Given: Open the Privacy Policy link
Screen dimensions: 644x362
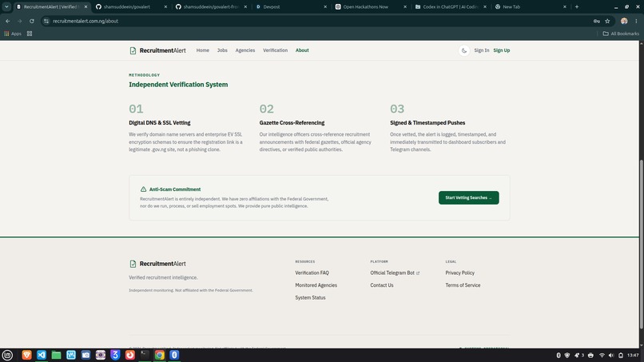Looking at the screenshot, I should (x=459, y=272).
